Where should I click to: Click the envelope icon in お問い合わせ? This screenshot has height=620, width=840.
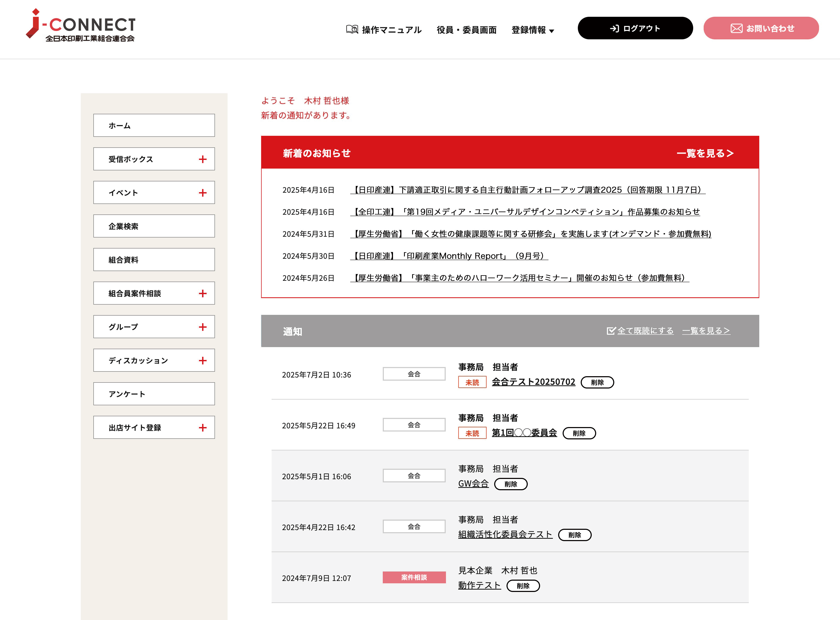[x=736, y=29]
